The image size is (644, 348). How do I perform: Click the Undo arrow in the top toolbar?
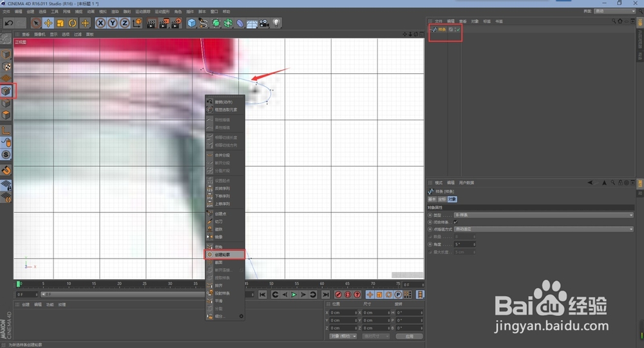click(x=8, y=23)
